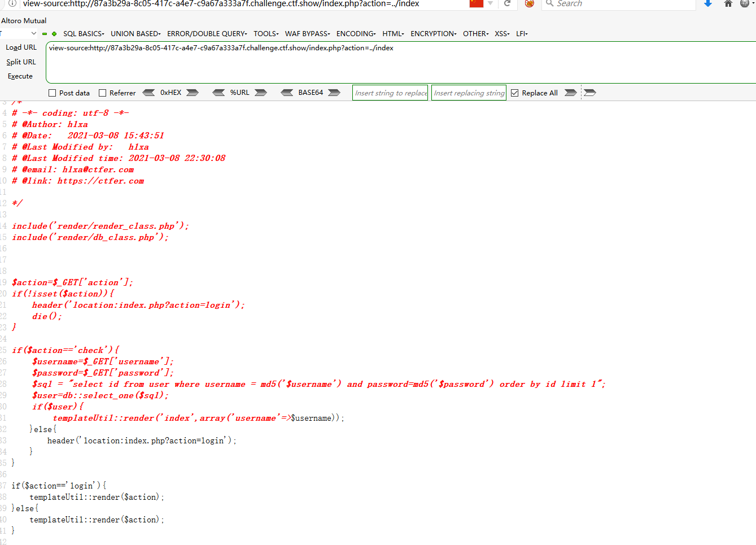The width and height of the screenshot is (756, 545).
Task: Open the TOOLS menu in HackBar
Action: [265, 33]
